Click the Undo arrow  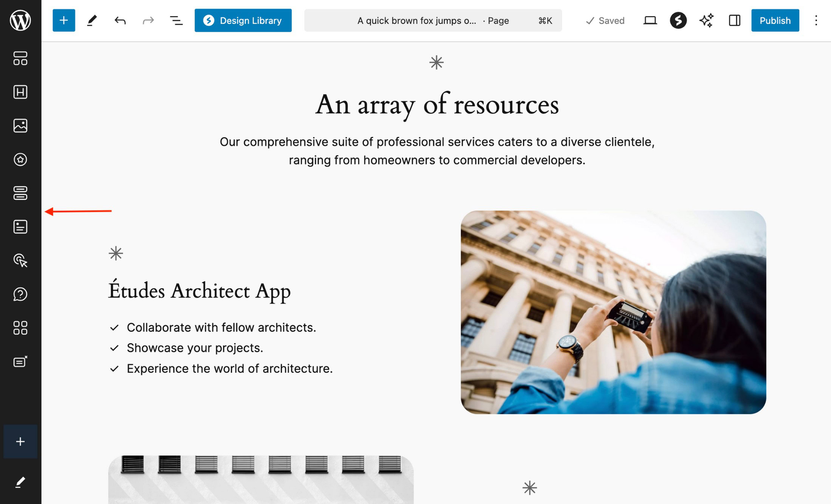tap(120, 20)
